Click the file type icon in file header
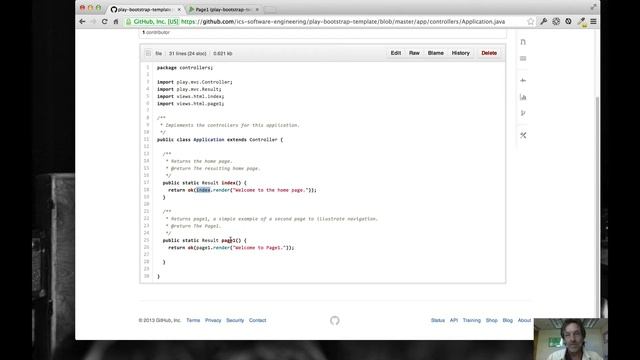Screen dimensions: 640x360 tap(148, 53)
